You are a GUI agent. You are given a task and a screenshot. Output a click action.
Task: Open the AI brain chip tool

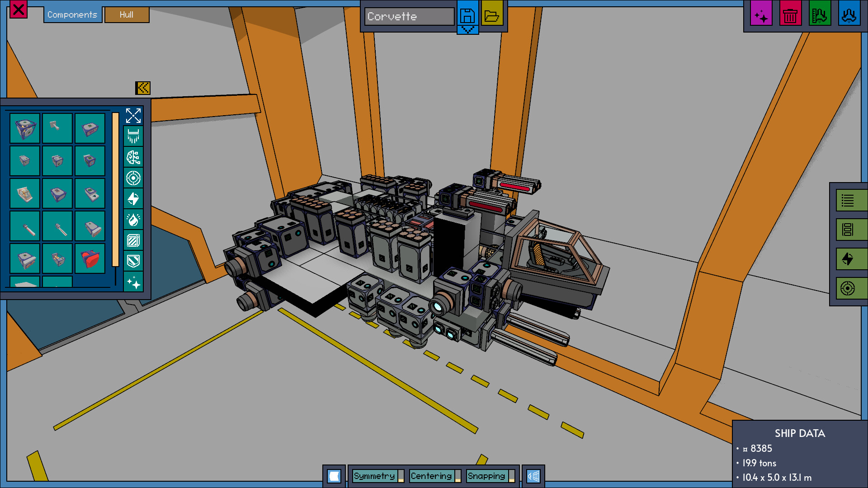click(133, 157)
